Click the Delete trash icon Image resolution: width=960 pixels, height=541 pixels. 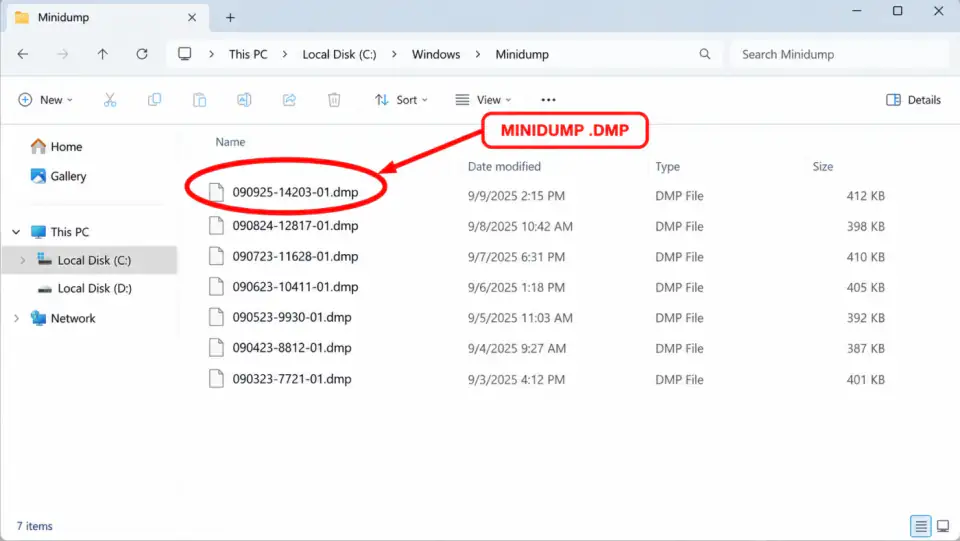click(x=334, y=100)
